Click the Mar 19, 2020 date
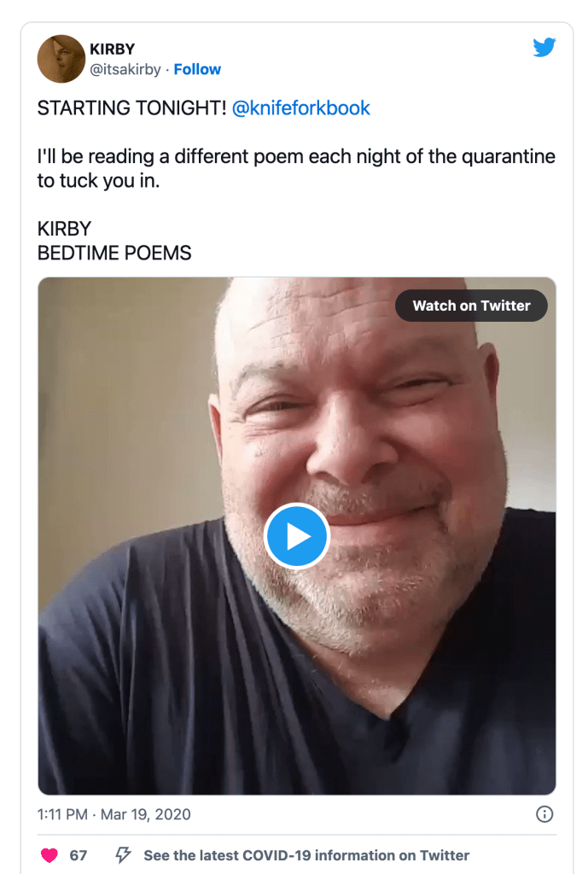The width and height of the screenshot is (588, 874). [x=147, y=814]
